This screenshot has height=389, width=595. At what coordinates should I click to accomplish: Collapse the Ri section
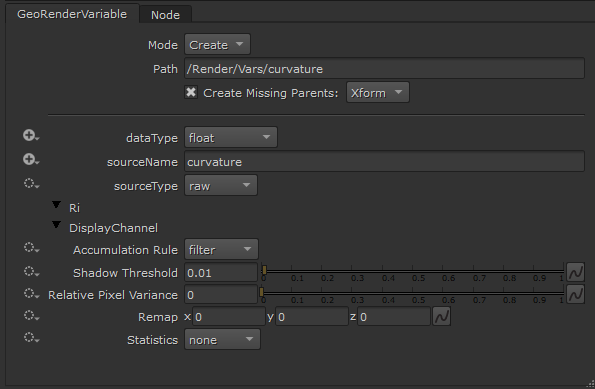pyautogui.click(x=56, y=205)
